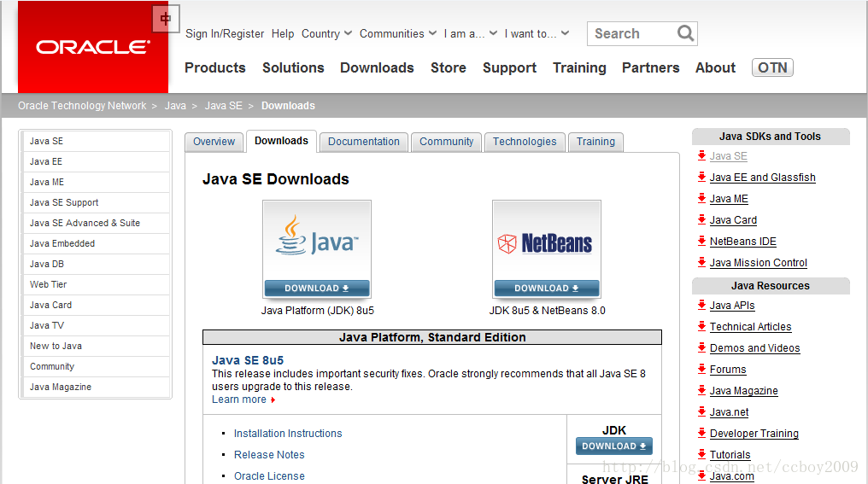Click red arrow next to Learn more
Image resolution: width=868 pixels, height=484 pixels.
273,400
